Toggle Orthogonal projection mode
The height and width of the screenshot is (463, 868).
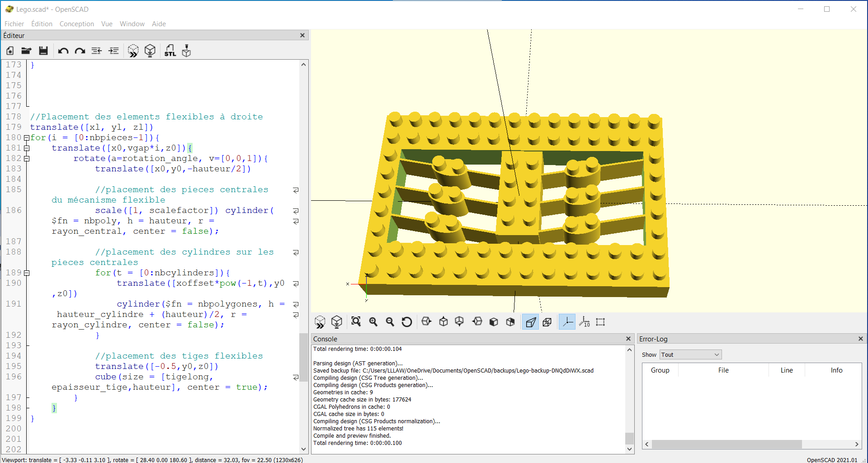click(x=547, y=322)
